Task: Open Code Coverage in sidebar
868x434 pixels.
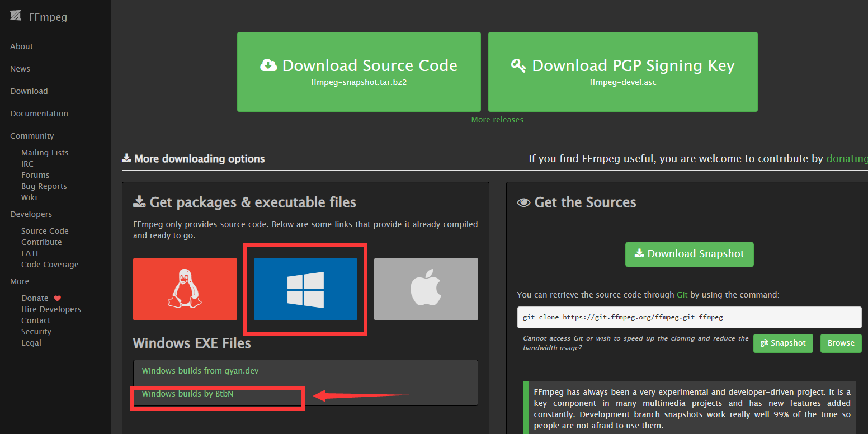Action: pyautogui.click(x=50, y=265)
